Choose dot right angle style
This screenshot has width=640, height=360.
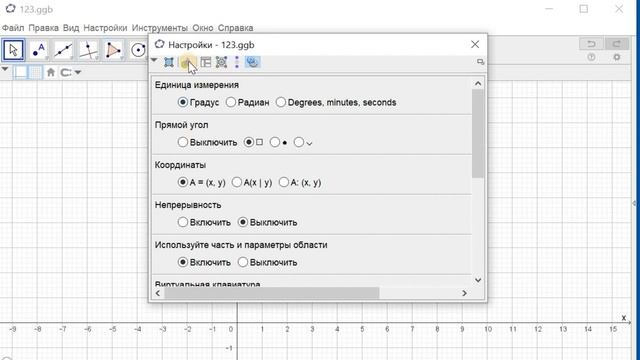pyautogui.click(x=279, y=142)
